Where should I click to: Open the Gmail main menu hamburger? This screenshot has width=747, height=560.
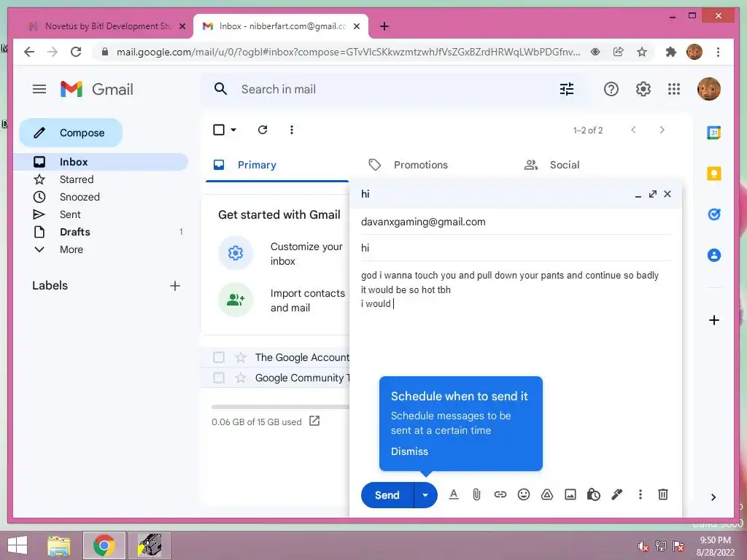[x=39, y=89]
